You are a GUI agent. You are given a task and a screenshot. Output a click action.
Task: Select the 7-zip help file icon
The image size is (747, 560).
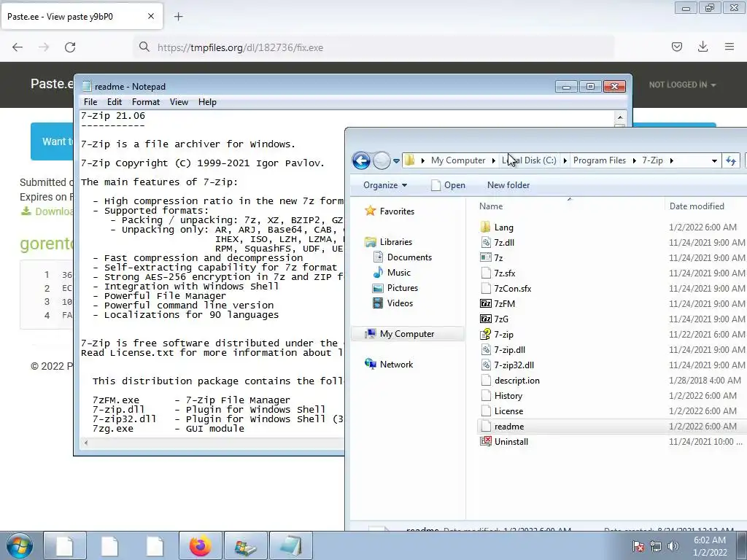pyautogui.click(x=485, y=334)
